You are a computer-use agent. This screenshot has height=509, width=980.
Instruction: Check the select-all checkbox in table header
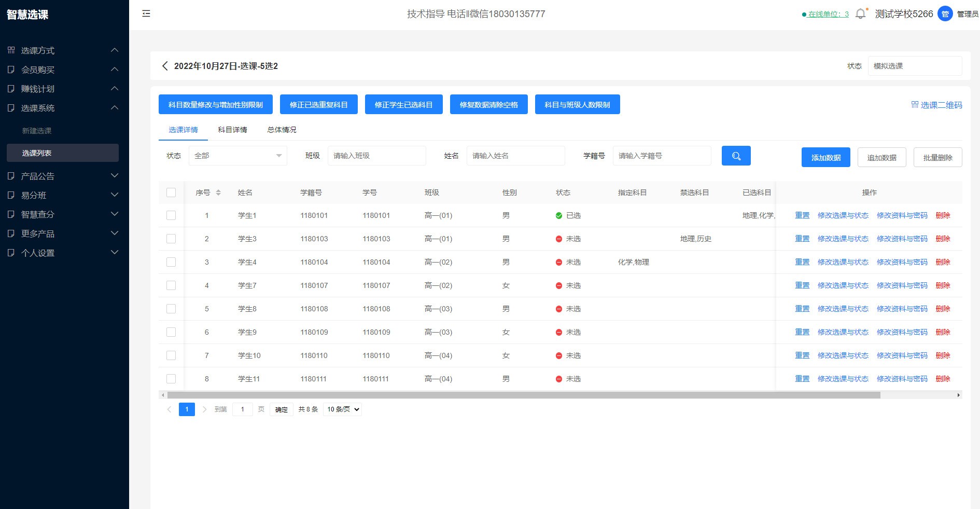point(171,192)
